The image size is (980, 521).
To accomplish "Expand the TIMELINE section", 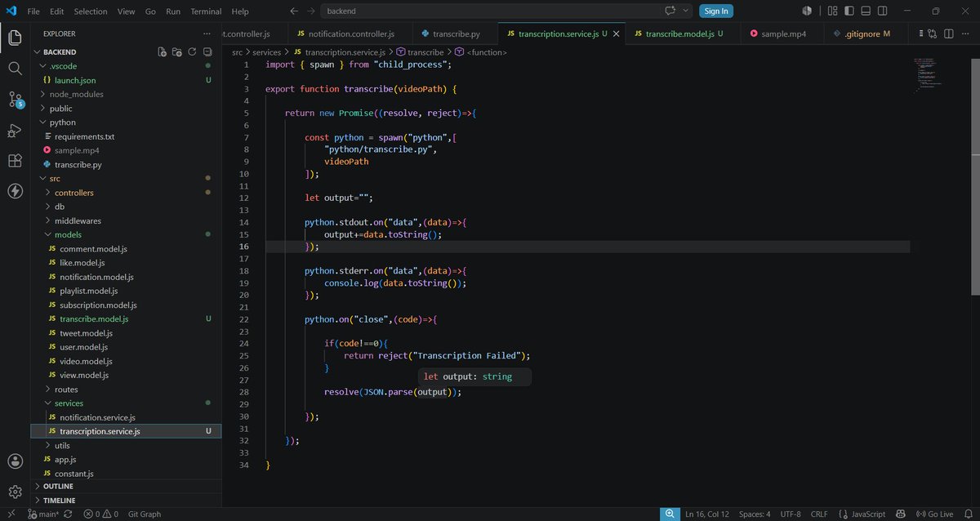I will pyautogui.click(x=127, y=500).
